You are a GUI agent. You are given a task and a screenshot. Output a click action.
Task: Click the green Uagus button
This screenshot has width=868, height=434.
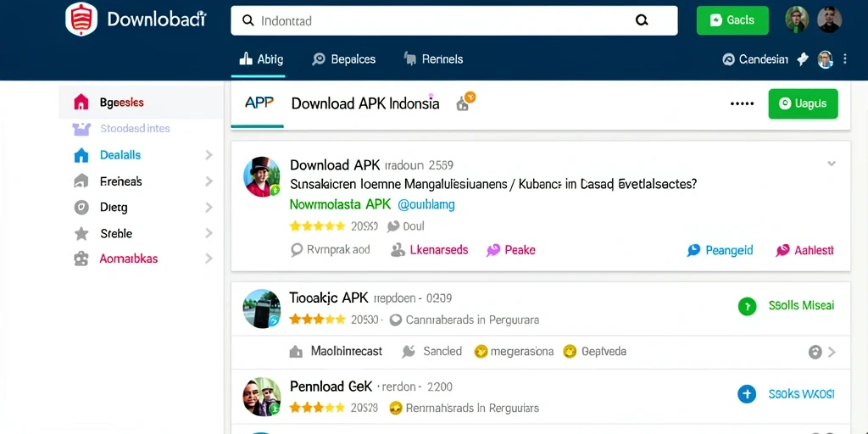pyautogui.click(x=803, y=103)
